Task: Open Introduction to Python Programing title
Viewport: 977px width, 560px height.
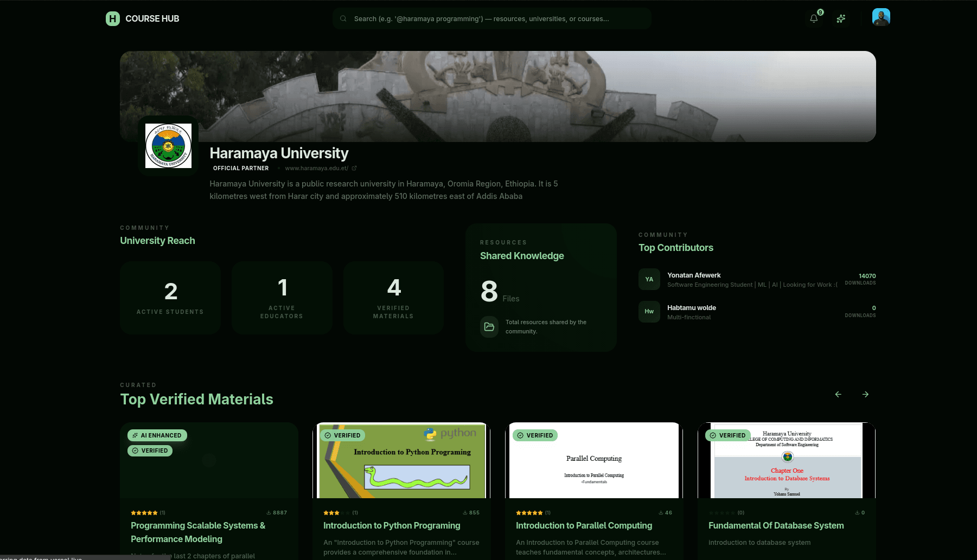Action: click(392, 525)
